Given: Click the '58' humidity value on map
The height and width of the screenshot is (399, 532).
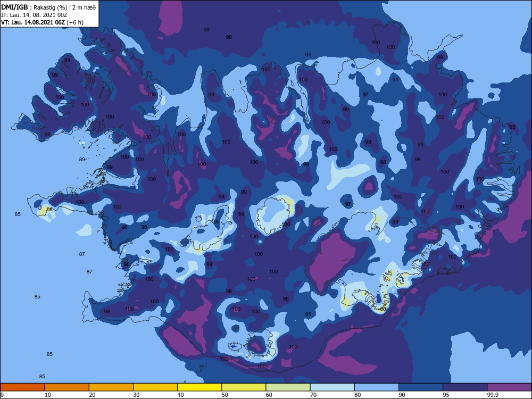Looking at the screenshot, I should pos(49,209).
